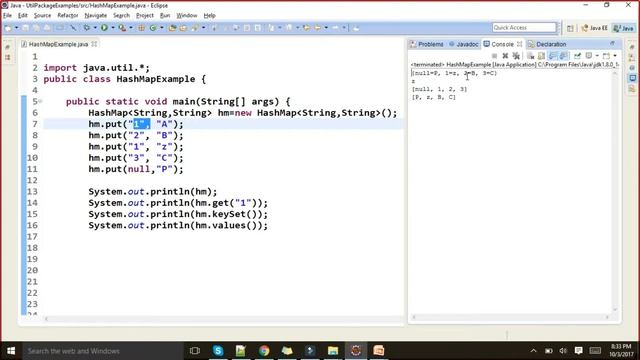
Task: Click the Pin Console icon
Action: coord(577,56)
